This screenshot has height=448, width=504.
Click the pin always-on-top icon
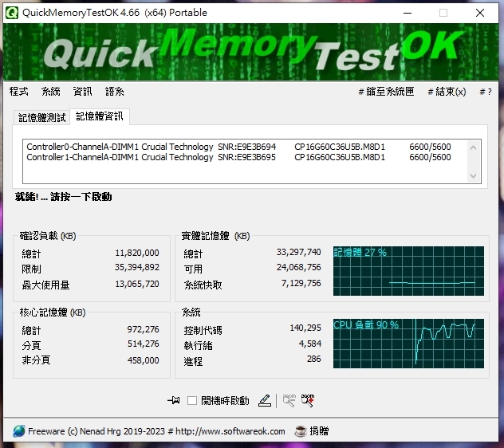point(174,400)
